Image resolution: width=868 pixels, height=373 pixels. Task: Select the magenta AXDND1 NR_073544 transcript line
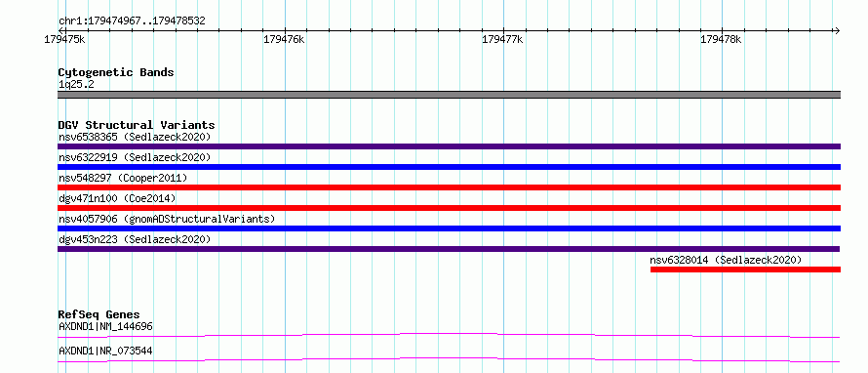(449, 359)
